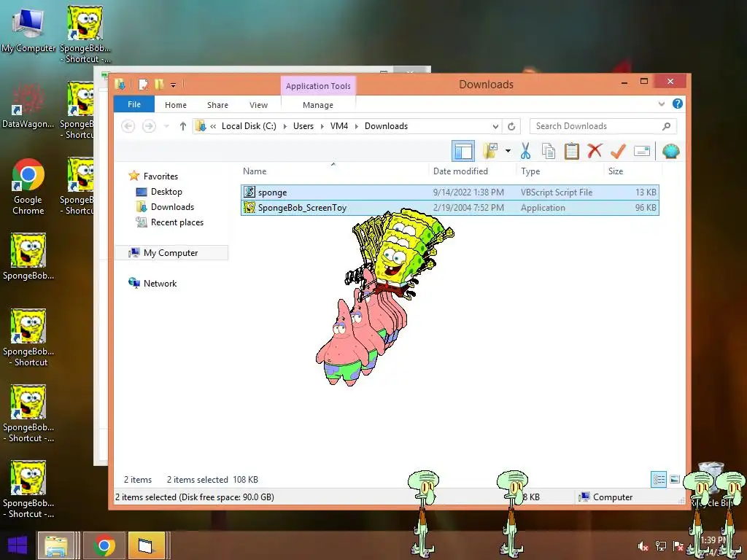
Task: Switch to the Share ribbon tab
Action: coord(217,105)
